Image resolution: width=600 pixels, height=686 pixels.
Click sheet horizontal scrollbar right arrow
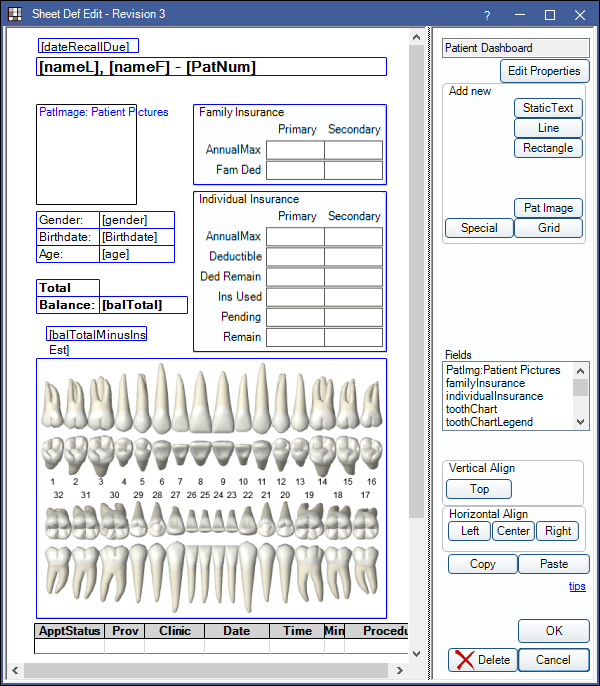tap(399, 670)
